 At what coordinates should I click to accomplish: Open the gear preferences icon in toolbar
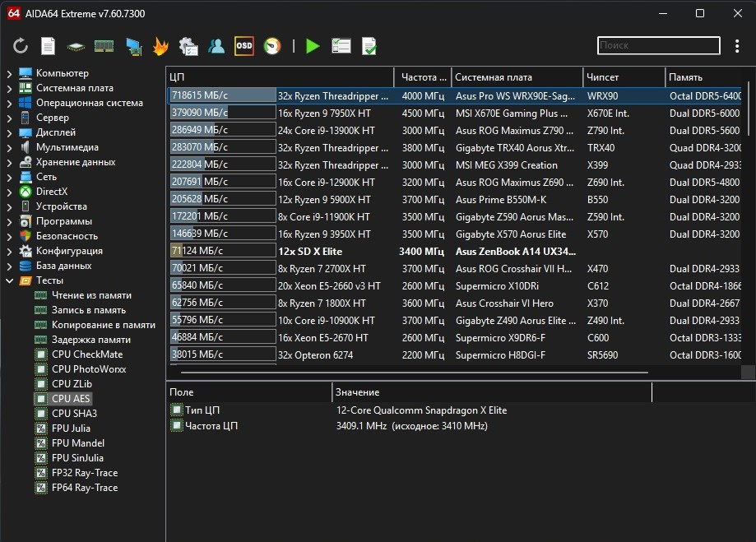click(188, 46)
